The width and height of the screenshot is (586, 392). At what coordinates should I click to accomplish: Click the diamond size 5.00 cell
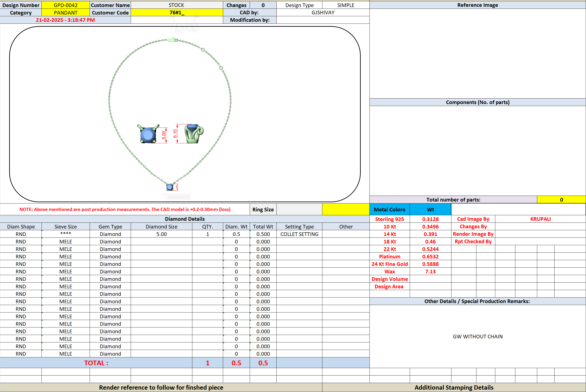click(x=161, y=234)
